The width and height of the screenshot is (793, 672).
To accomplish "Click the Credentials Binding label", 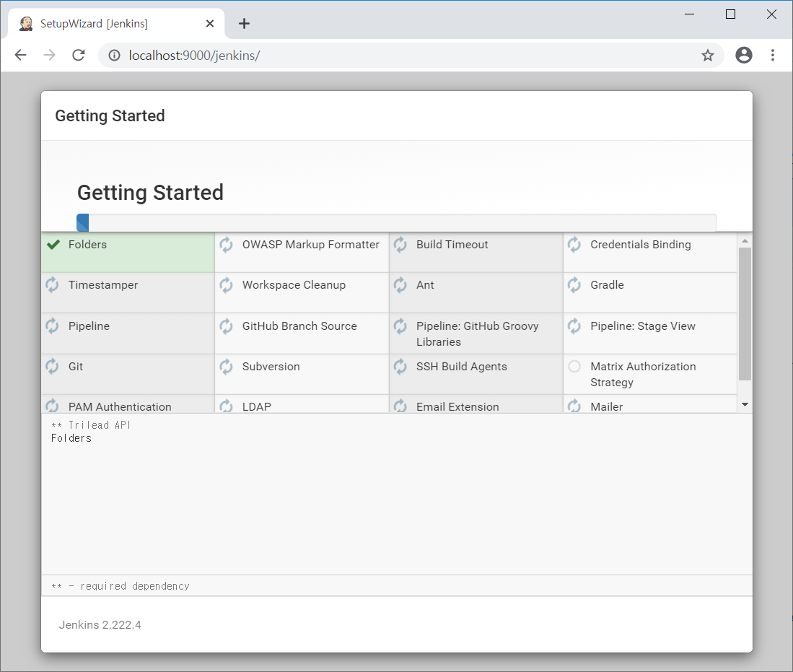I will (x=640, y=245).
